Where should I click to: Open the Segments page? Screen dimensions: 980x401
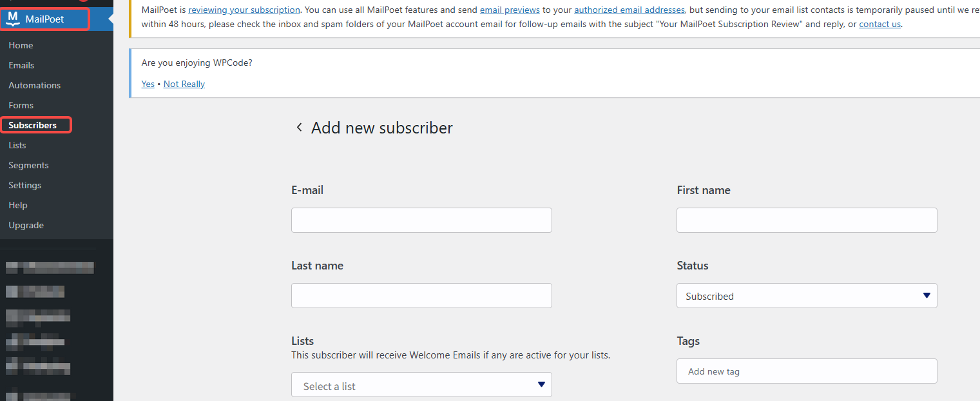click(x=28, y=164)
